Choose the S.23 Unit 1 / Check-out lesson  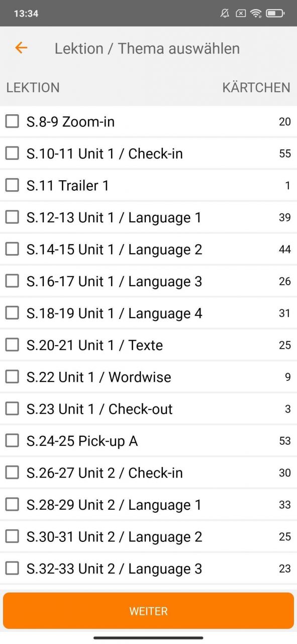click(x=148, y=409)
